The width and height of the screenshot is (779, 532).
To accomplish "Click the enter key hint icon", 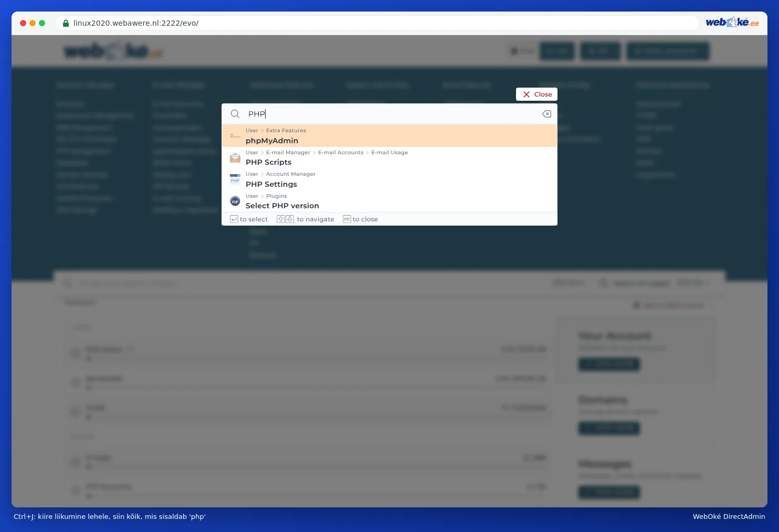I will click(x=234, y=219).
